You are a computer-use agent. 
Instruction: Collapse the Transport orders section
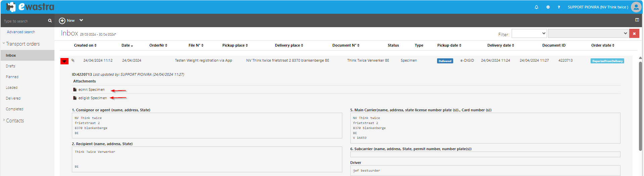tap(23, 44)
